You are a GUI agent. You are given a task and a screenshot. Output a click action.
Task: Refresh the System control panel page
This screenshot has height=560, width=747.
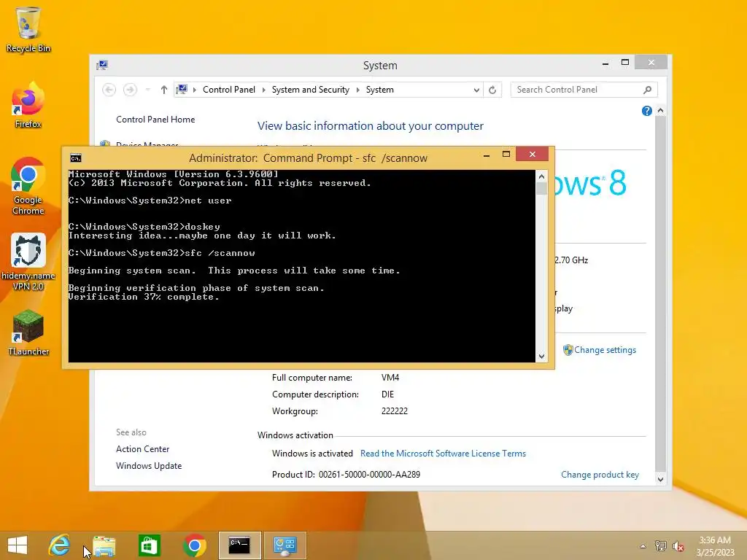click(x=492, y=90)
